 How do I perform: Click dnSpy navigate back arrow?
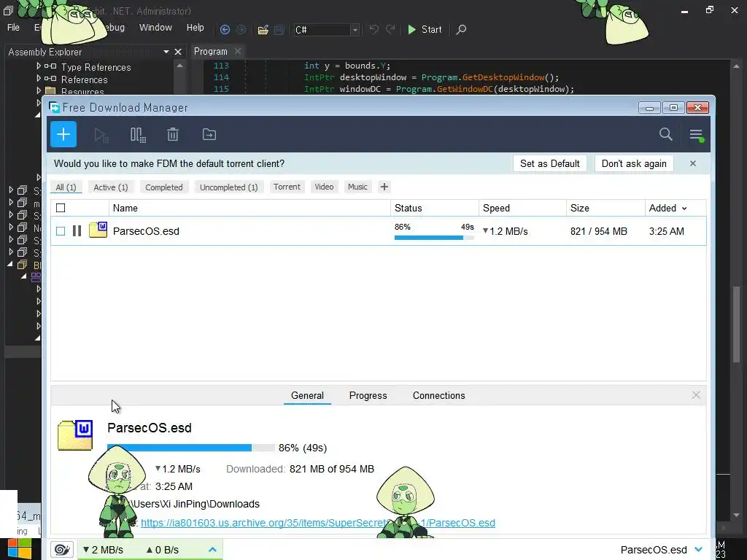point(225,29)
